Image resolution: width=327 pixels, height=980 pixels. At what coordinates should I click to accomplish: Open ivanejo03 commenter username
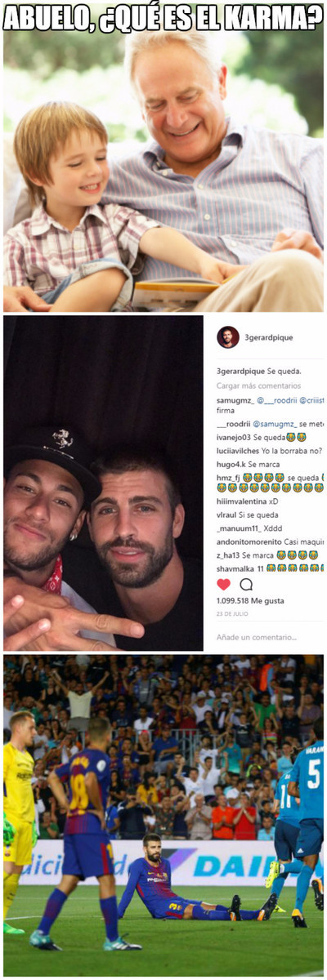[233, 438]
